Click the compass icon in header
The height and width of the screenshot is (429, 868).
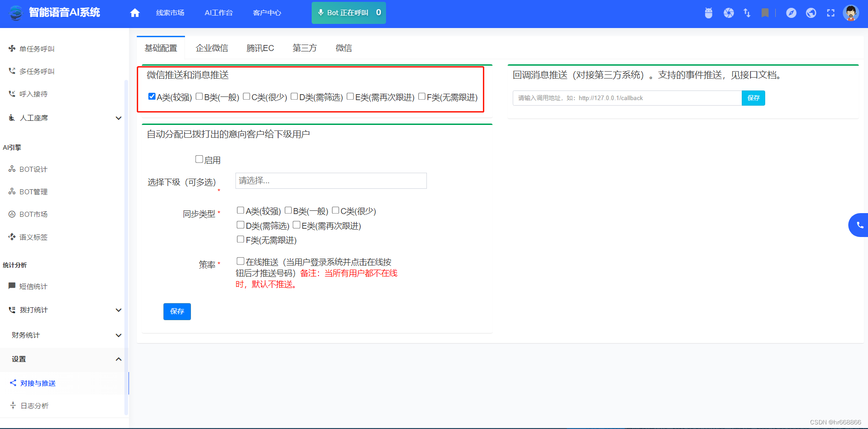coord(791,13)
